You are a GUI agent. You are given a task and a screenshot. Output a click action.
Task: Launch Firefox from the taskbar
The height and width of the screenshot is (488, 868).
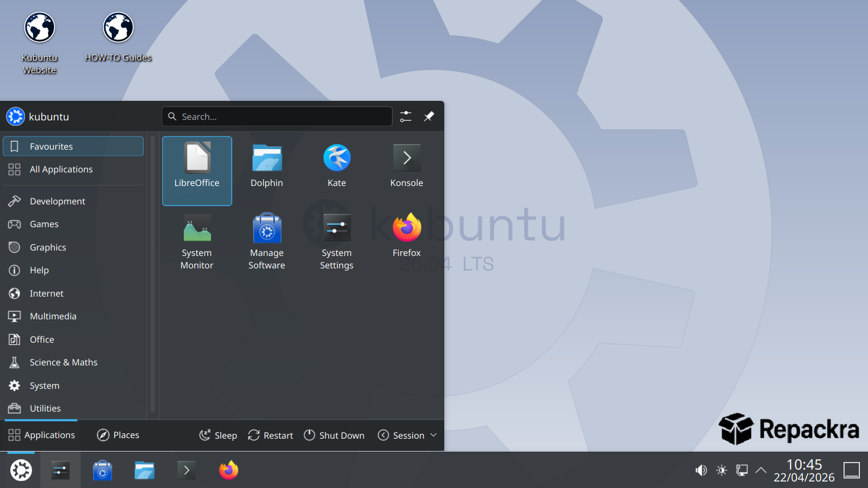coord(228,470)
